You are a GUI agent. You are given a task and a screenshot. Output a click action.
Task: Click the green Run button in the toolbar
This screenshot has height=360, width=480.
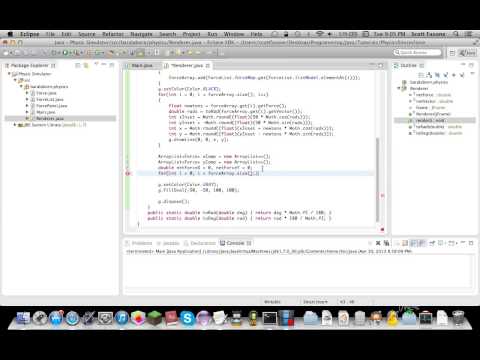(x=65, y=53)
